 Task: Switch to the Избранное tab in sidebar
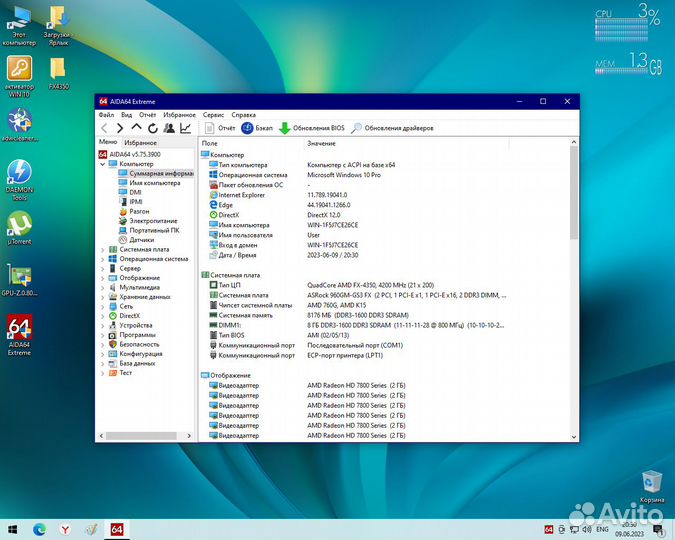pos(140,143)
